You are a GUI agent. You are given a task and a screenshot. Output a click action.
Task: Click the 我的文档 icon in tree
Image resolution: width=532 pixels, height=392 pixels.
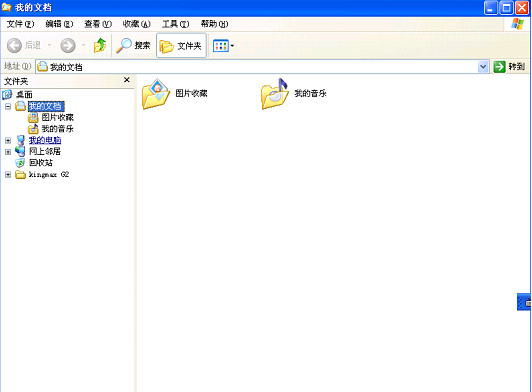(20, 106)
